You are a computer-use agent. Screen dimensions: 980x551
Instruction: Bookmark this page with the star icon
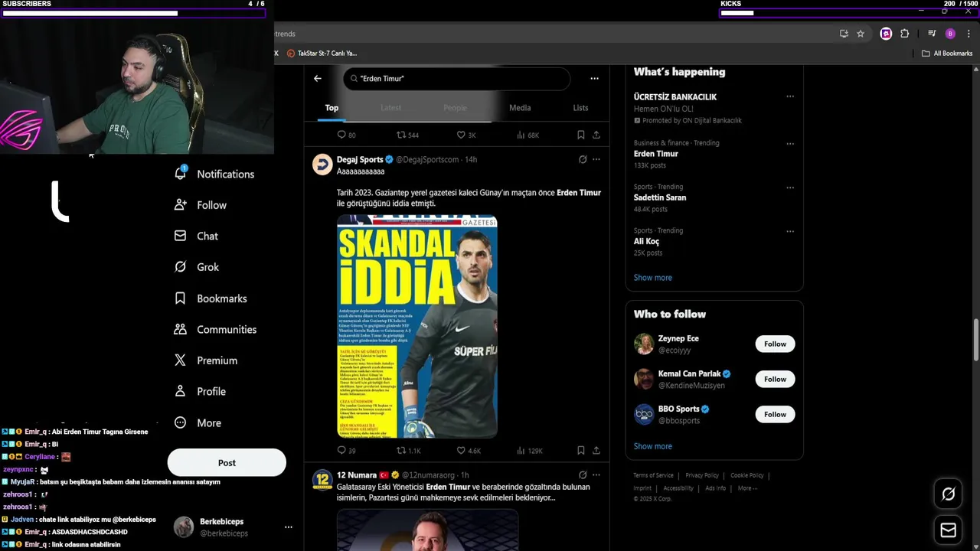(861, 34)
